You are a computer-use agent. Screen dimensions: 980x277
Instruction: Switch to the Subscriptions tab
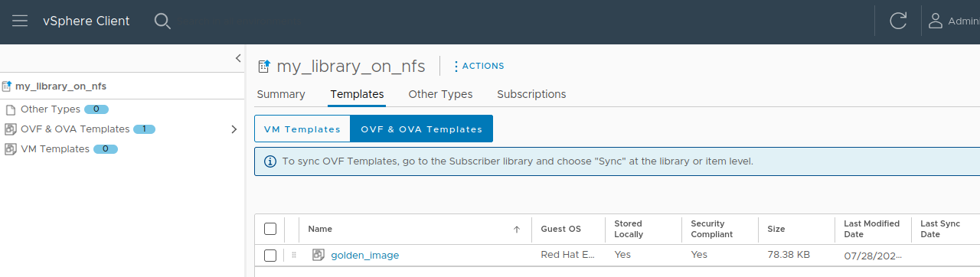pos(531,94)
